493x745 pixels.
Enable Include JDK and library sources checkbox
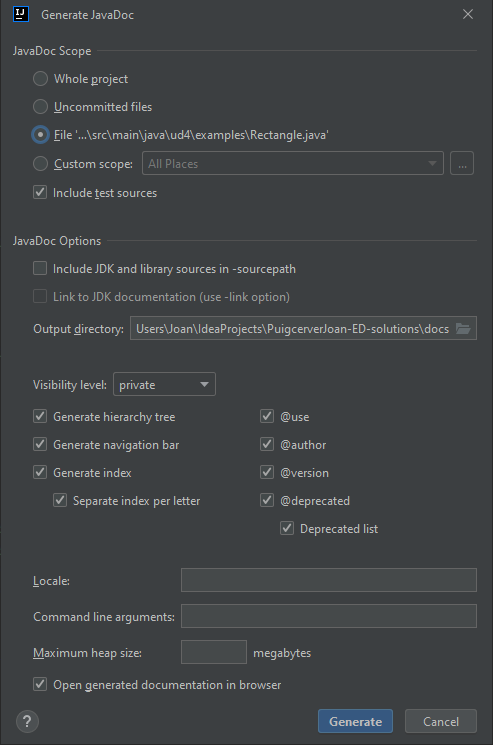(40, 268)
